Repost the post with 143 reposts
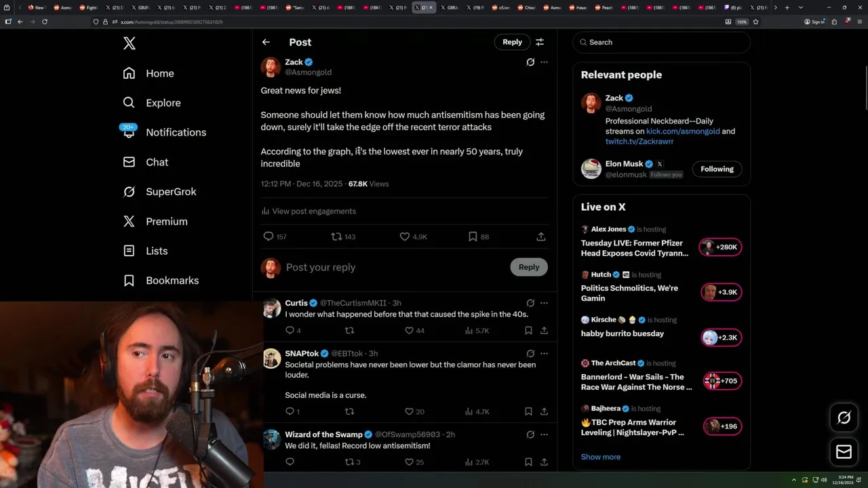The width and height of the screenshot is (868, 488). pos(343,237)
